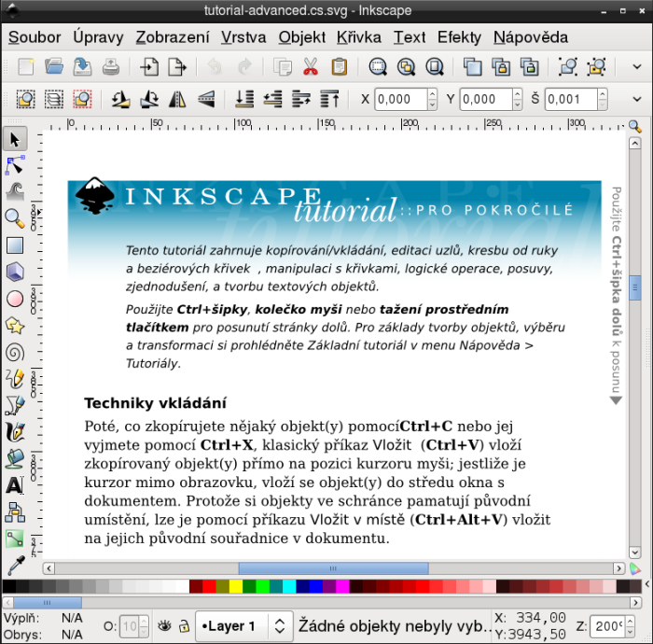
Task: Click Select all in all layers icon
Action: (54, 99)
